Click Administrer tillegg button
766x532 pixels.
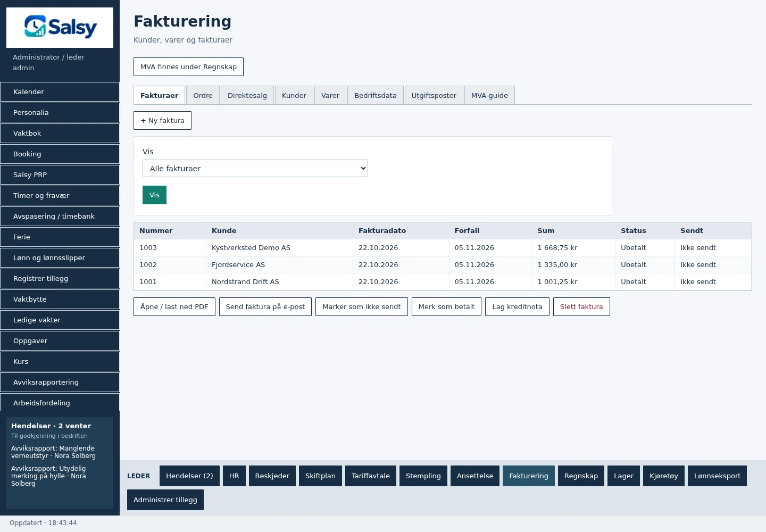pyautogui.click(x=165, y=500)
